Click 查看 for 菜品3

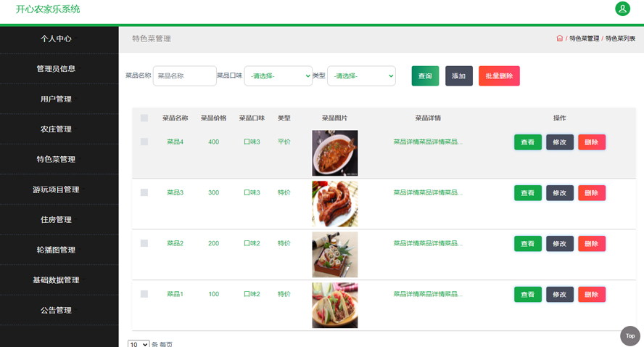pos(528,193)
